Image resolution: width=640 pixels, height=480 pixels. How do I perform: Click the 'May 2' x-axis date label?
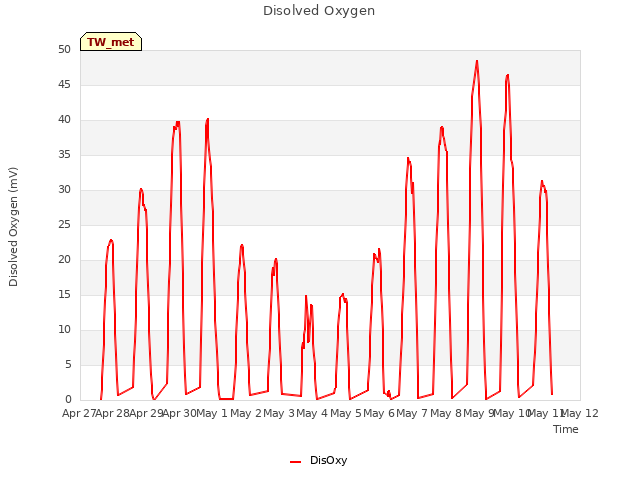[x=245, y=413]
